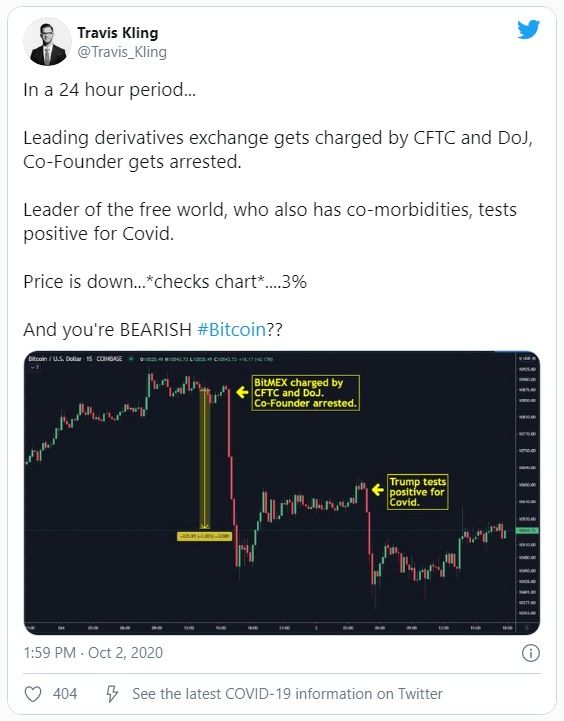Expand the chart indicator collapse chevron
Image resolution: width=564 pixels, height=721 pixels.
click(x=34, y=367)
